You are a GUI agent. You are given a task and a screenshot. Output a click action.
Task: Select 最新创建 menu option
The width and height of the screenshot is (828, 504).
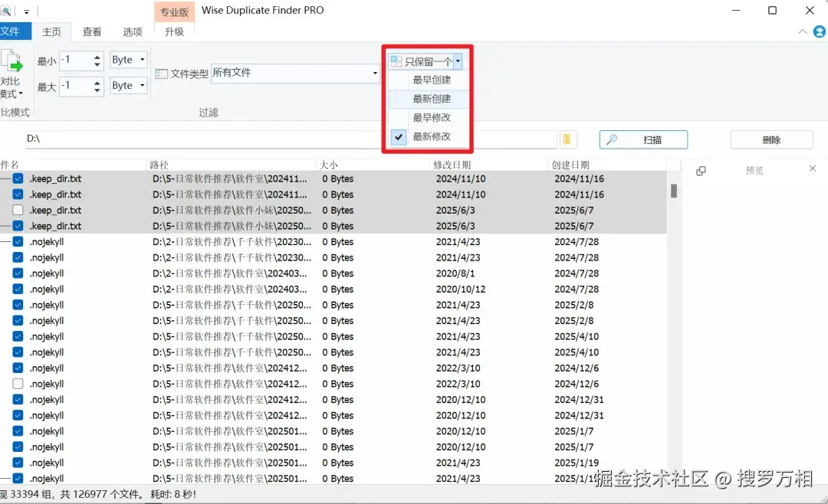coord(432,99)
